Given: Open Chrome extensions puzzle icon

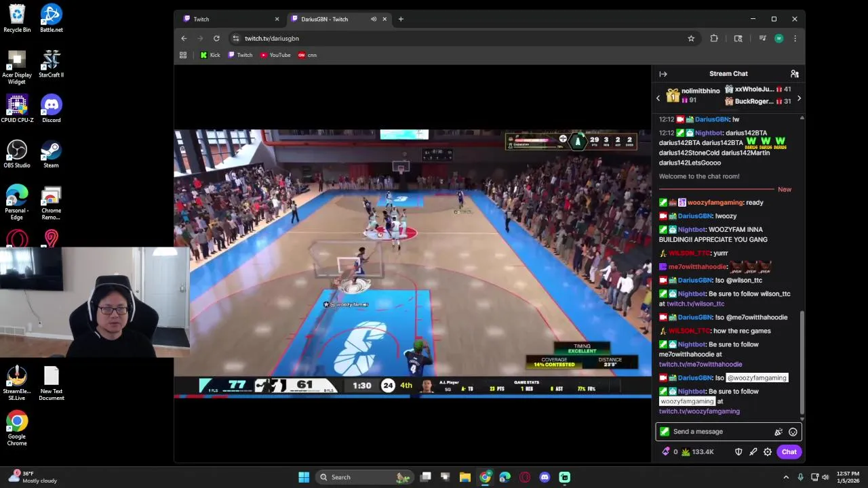Looking at the screenshot, I should click(x=714, y=39).
